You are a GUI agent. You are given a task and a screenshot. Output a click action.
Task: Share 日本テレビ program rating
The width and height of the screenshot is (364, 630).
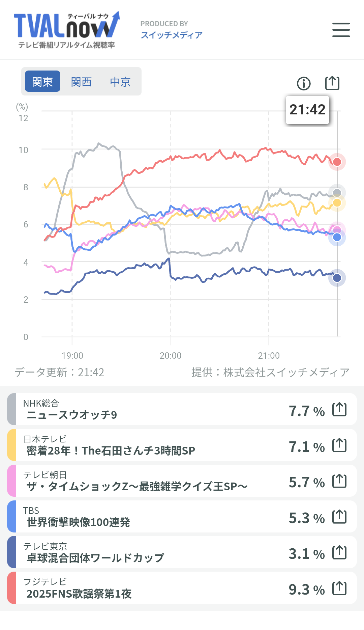point(339,445)
